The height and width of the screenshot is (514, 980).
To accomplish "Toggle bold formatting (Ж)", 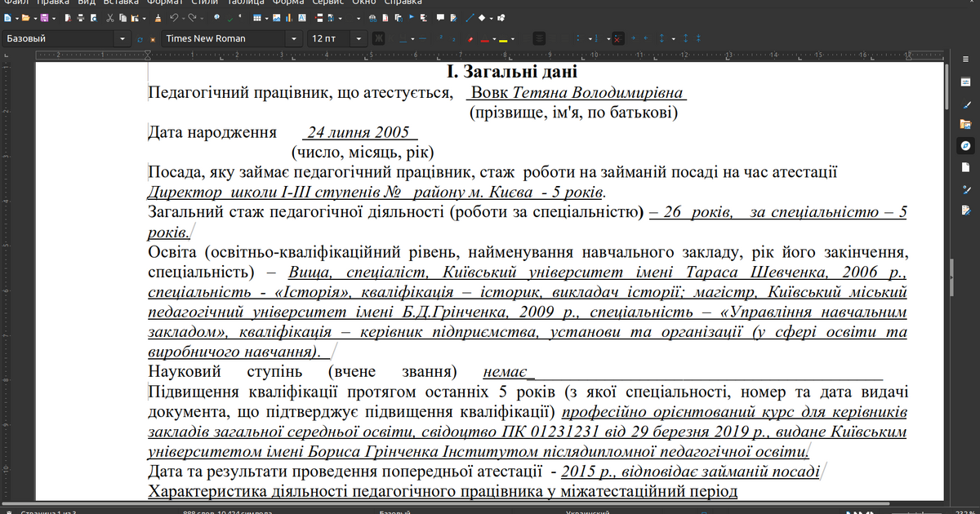I will (378, 38).
